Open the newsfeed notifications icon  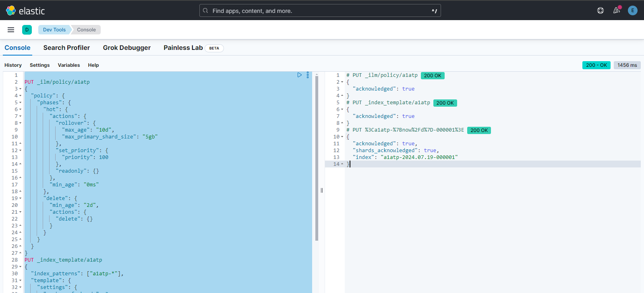[x=616, y=10]
